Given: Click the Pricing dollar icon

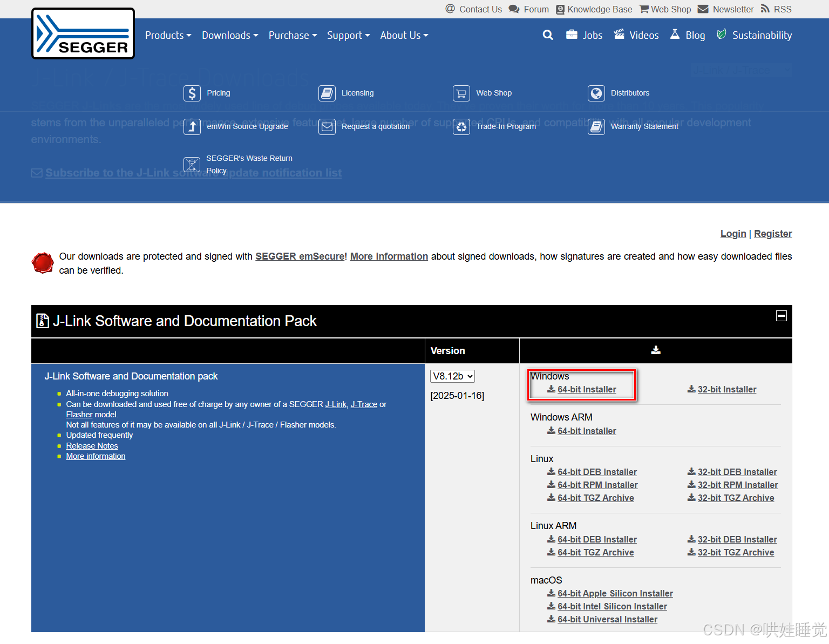Looking at the screenshot, I should coord(192,93).
